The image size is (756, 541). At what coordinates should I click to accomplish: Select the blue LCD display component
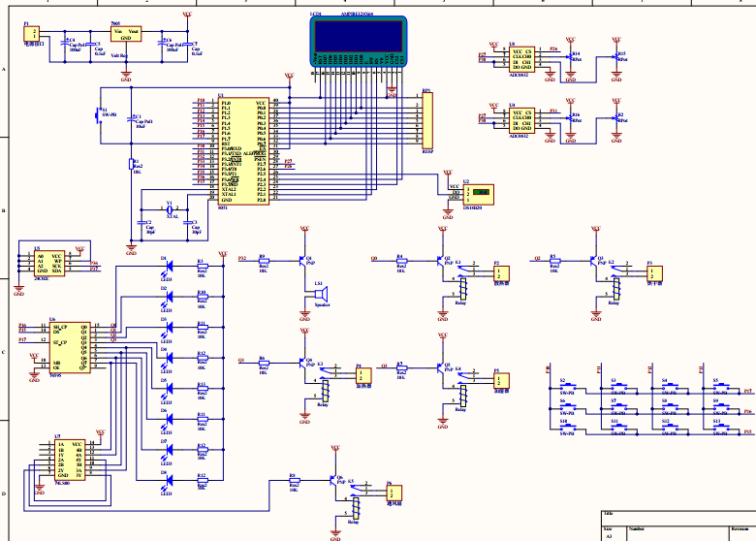(359, 41)
